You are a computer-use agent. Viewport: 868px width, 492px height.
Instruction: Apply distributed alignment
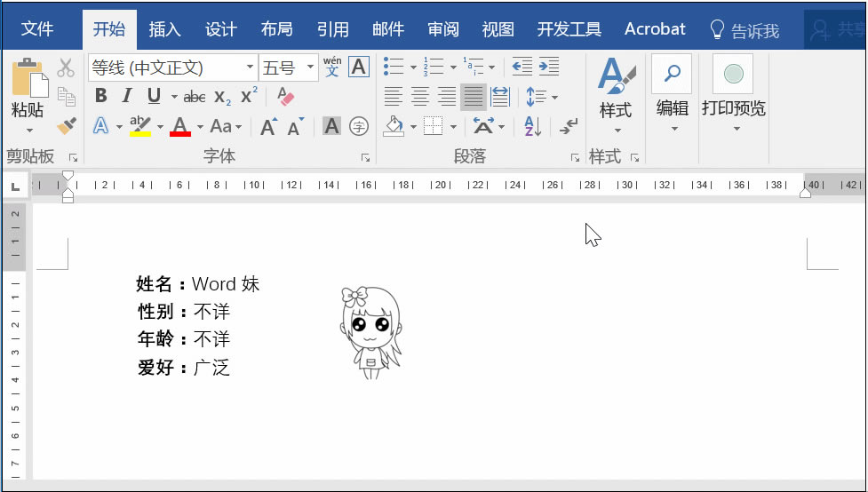coord(500,96)
